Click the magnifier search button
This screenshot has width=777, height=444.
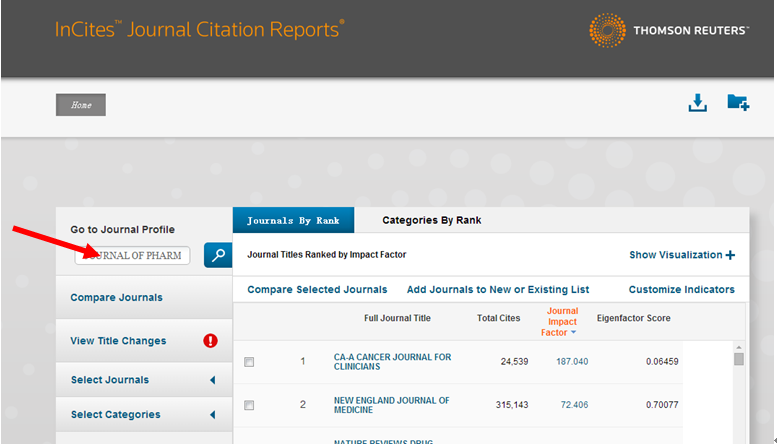pyautogui.click(x=218, y=255)
